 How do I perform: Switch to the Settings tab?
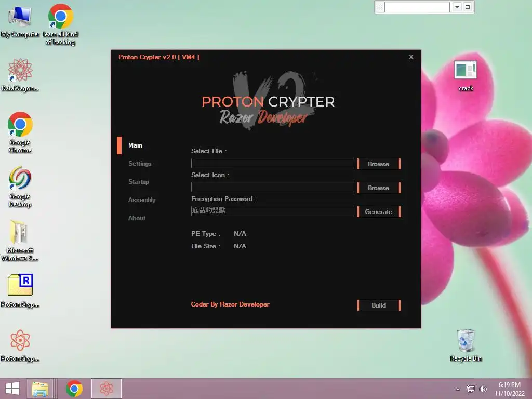click(140, 164)
